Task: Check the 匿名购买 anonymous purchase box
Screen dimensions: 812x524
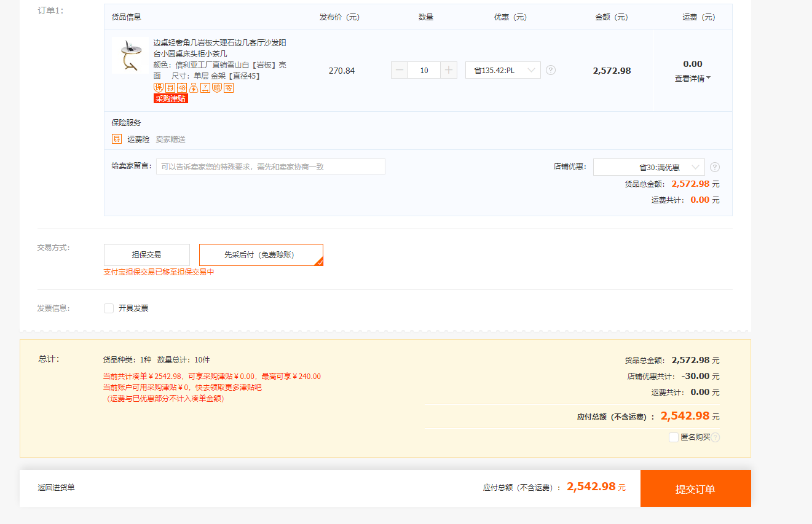Action: point(674,437)
